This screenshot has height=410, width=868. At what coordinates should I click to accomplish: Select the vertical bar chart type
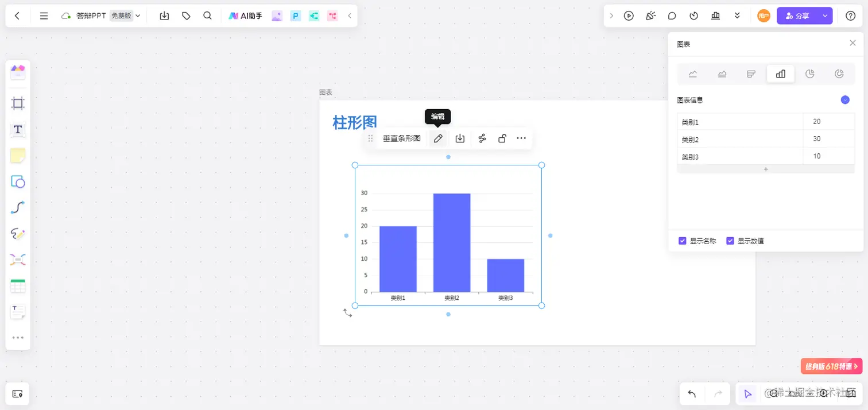click(780, 74)
